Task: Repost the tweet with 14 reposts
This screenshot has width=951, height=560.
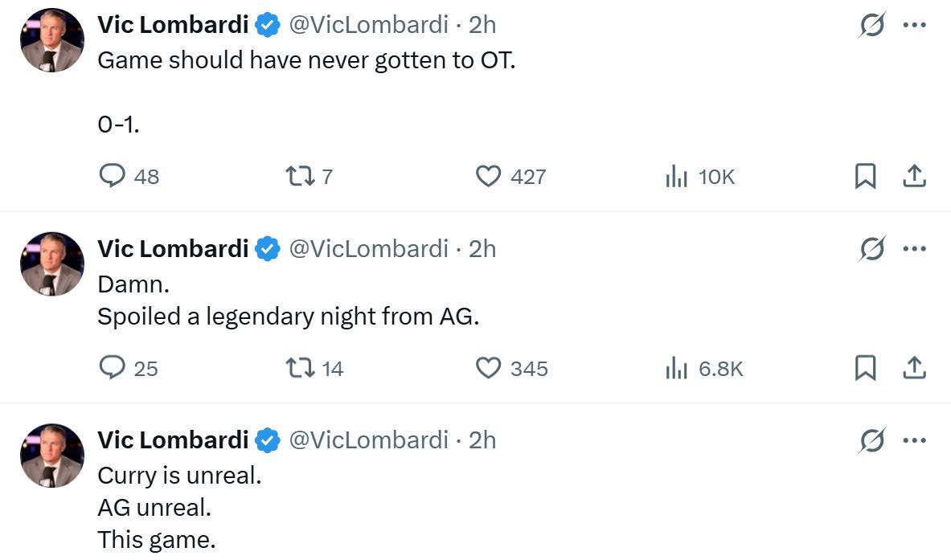Action: pos(300,367)
